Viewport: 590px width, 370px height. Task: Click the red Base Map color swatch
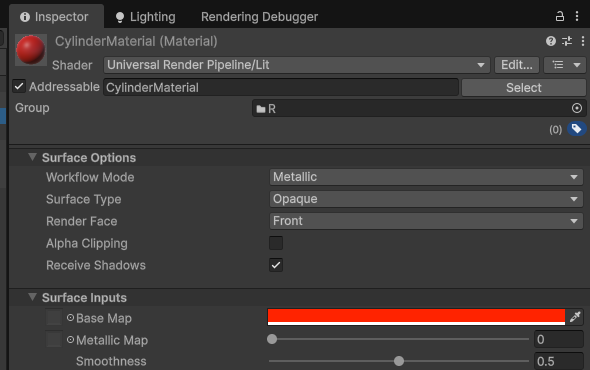coord(416,317)
